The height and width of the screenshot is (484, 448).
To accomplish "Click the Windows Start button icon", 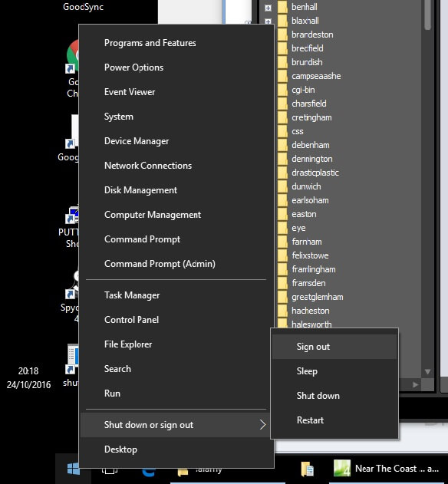I will [73, 469].
